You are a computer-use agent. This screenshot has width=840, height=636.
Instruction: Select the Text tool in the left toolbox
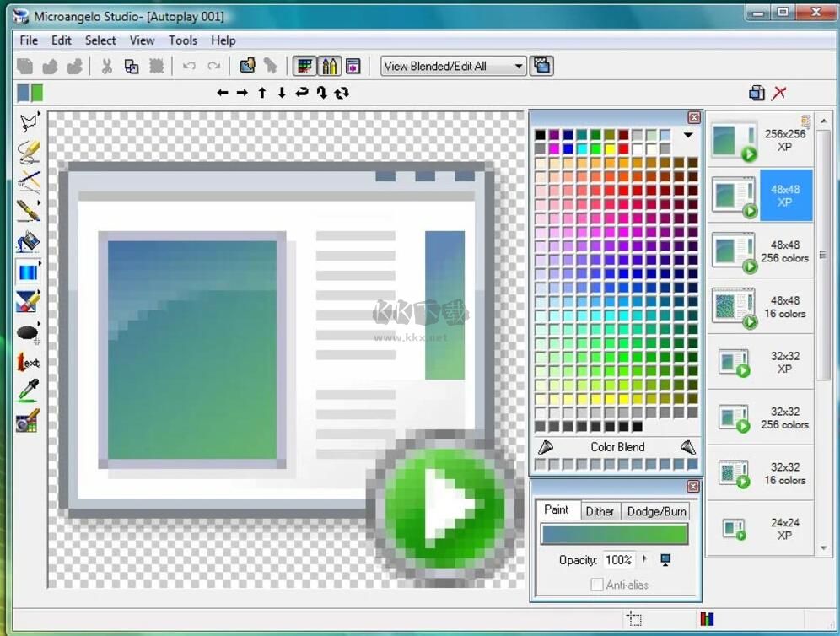[x=28, y=362]
